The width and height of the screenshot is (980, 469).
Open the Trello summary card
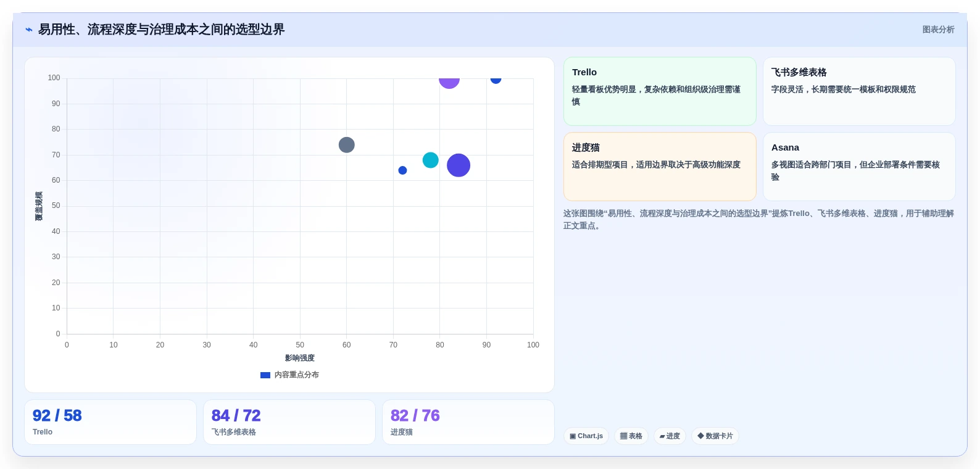coord(660,91)
